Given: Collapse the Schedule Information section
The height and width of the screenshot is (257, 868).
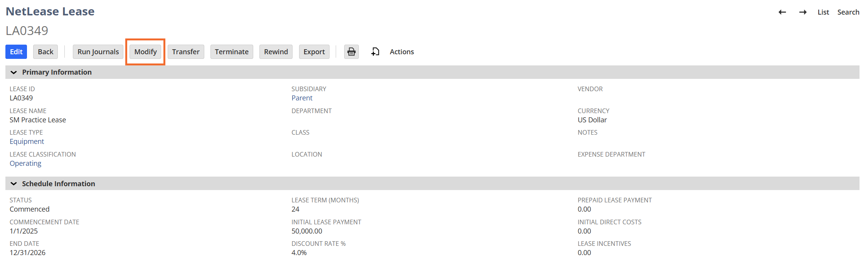Looking at the screenshot, I should click(14, 184).
